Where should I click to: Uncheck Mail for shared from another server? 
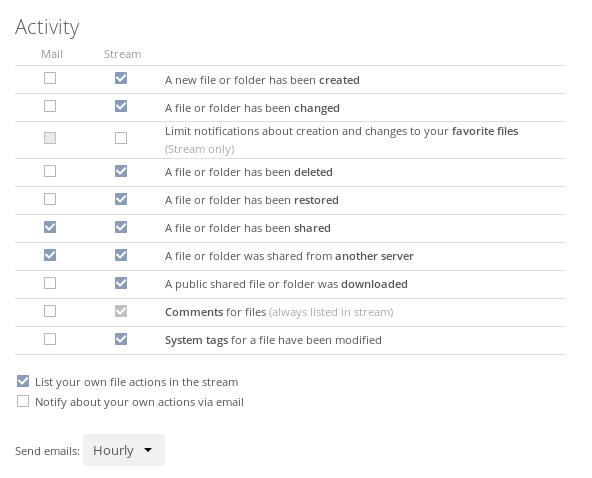[x=50, y=255]
